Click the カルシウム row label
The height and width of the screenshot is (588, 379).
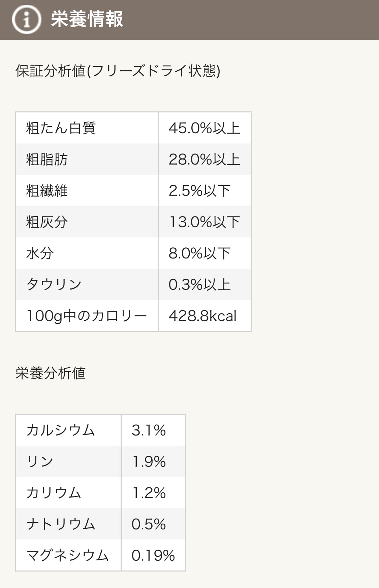[61, 430]
